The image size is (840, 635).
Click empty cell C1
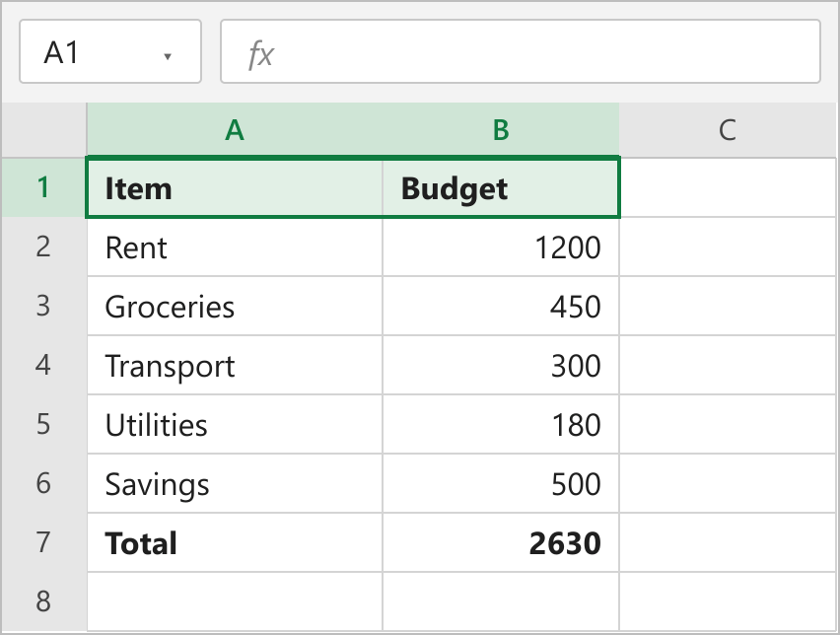coord(728,187)
